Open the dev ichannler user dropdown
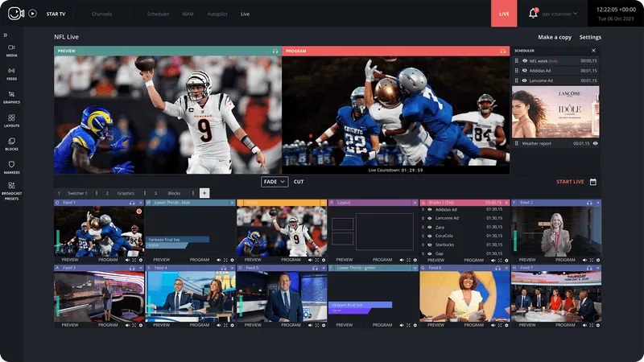The height and width of the screenshot is (362, 644). (x=559, y=14)
